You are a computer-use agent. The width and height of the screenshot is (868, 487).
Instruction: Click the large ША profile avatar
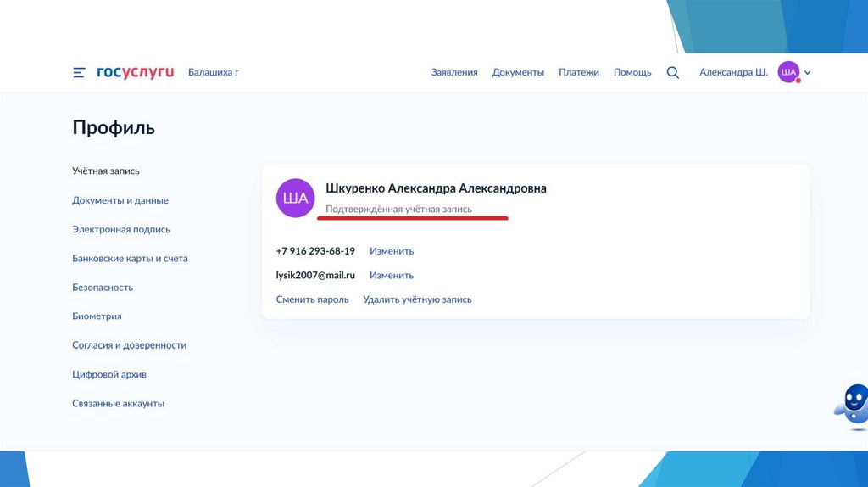295,199
